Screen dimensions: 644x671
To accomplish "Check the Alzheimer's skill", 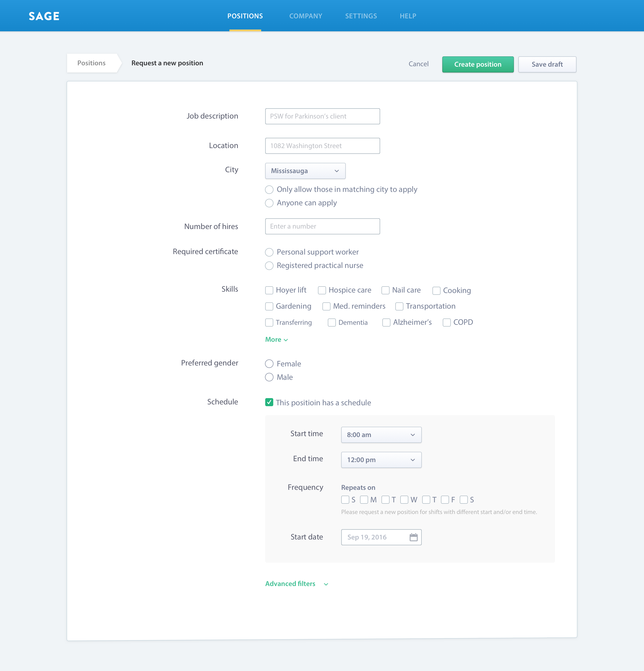I will tap(386, 323).
